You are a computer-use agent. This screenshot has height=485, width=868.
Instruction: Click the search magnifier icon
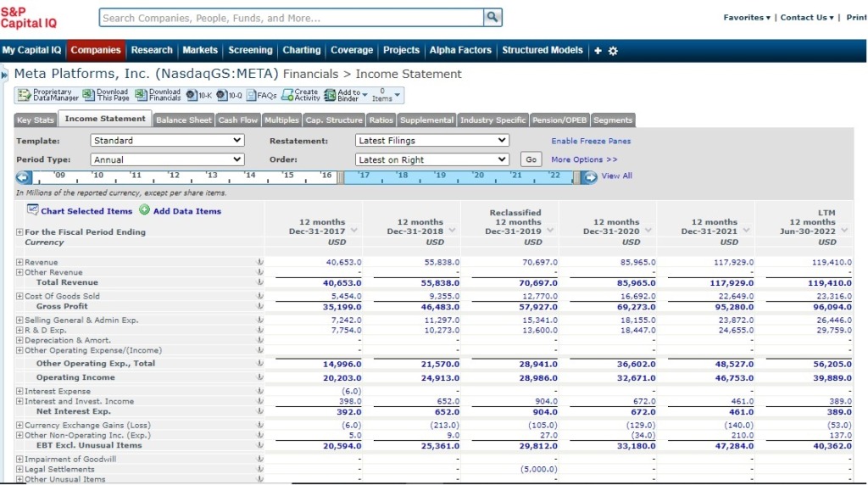pyautogui.click(x=492, y=17)
